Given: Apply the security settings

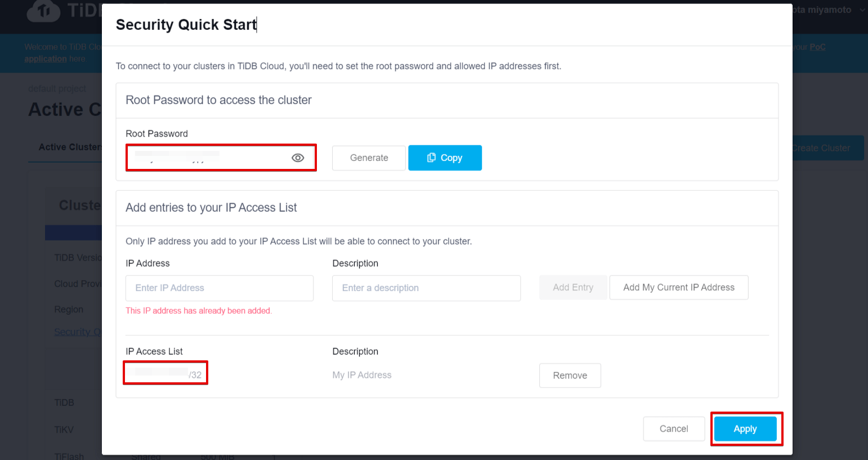Looking at the screenshot, I should (745, 429).
